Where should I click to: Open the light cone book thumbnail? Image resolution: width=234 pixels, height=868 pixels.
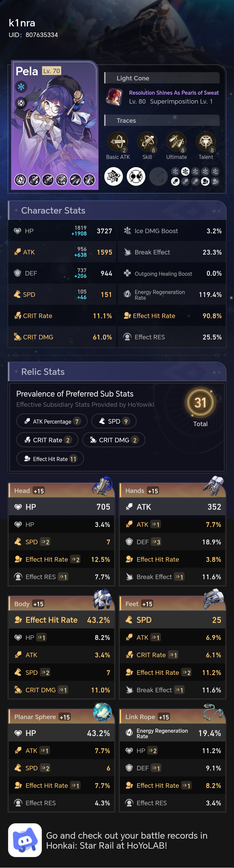tap(115, 97)
